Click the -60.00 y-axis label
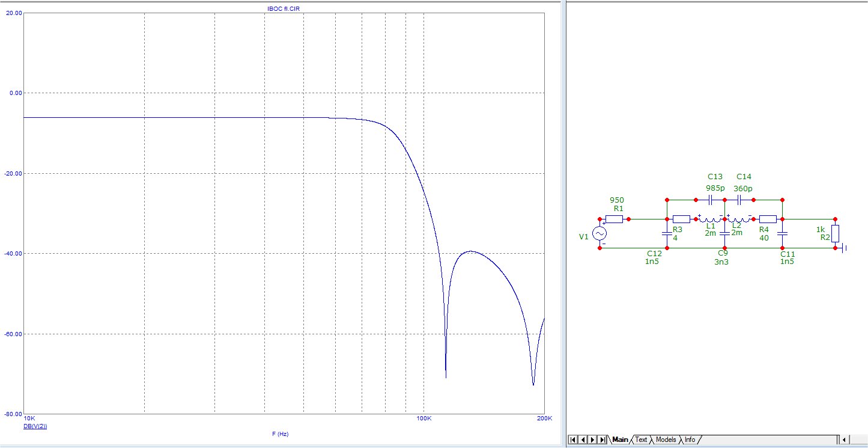This screenshot has height=448, width=868. pos(13,334)
